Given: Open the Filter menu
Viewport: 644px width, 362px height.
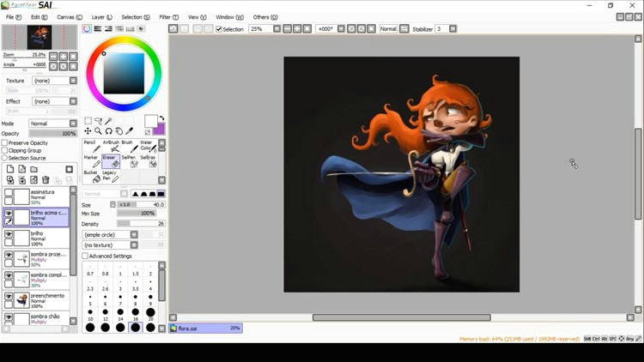Looking at the screenshot, I should click(168, 17).
